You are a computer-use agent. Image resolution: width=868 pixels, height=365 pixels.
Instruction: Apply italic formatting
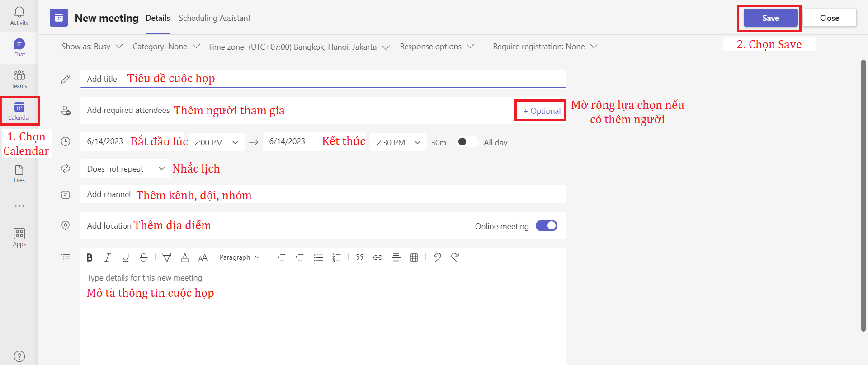pos(107,257)
